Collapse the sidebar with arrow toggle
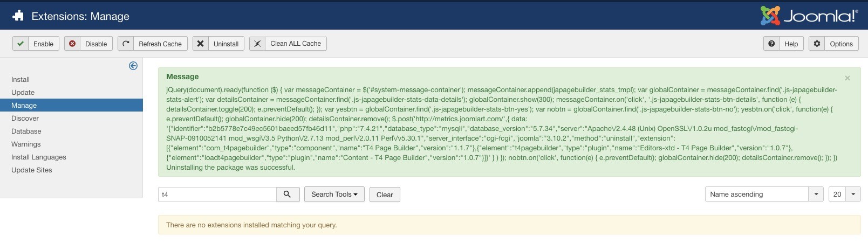 tap(133, 66)
